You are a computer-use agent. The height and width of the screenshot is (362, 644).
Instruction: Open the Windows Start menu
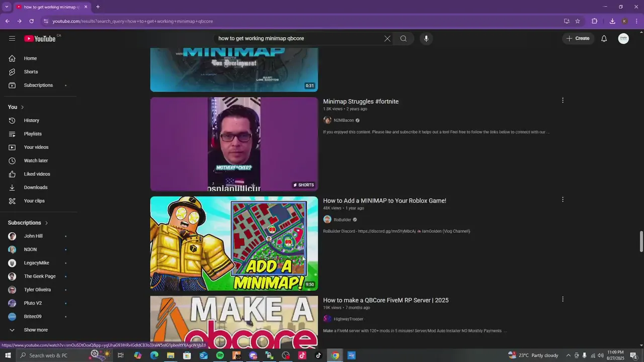click(x=8, y=355)
